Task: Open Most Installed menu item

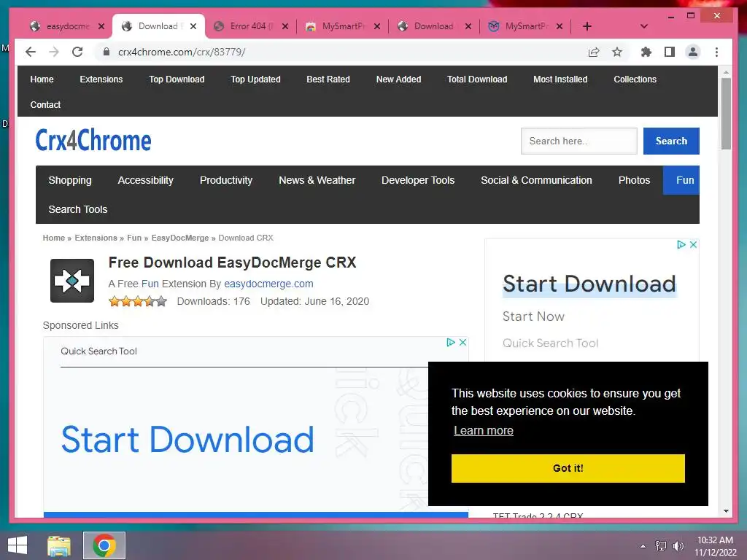Action: pos(560,79)
